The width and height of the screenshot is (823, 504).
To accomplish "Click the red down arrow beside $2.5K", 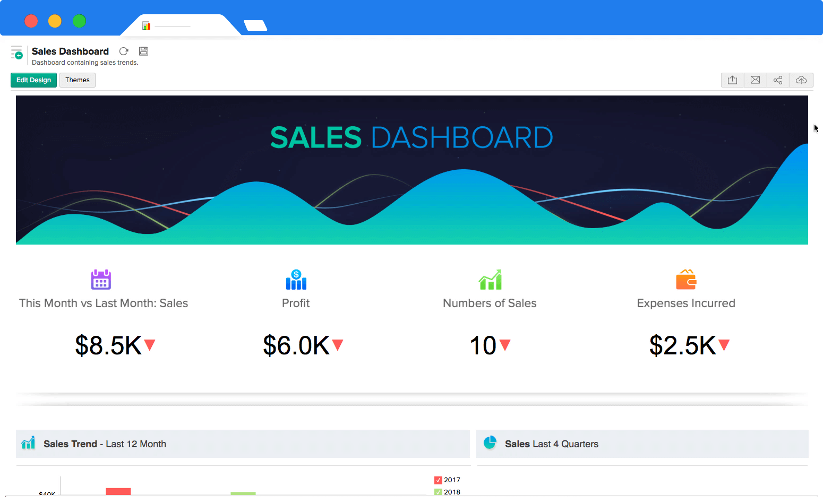I will pos(724,345).
